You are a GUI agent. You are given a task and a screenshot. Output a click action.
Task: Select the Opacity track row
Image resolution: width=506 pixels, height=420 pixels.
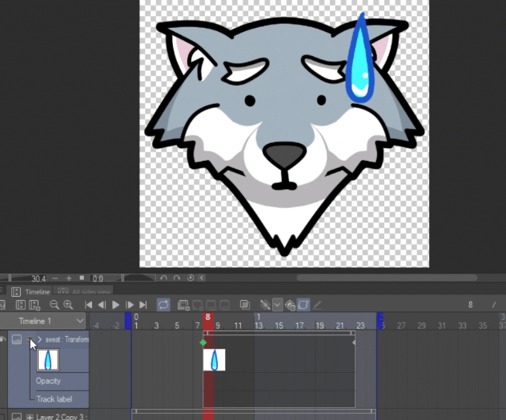click(50, 381)
